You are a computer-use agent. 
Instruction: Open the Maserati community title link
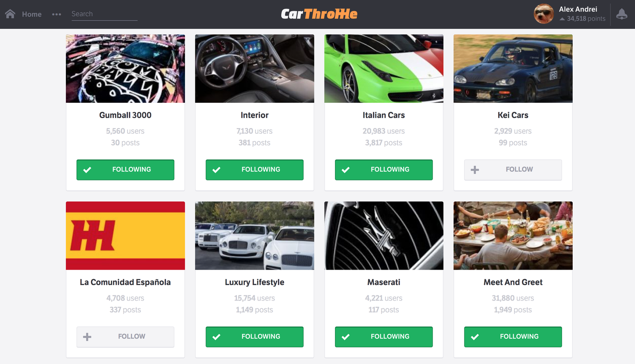point(384,282)
